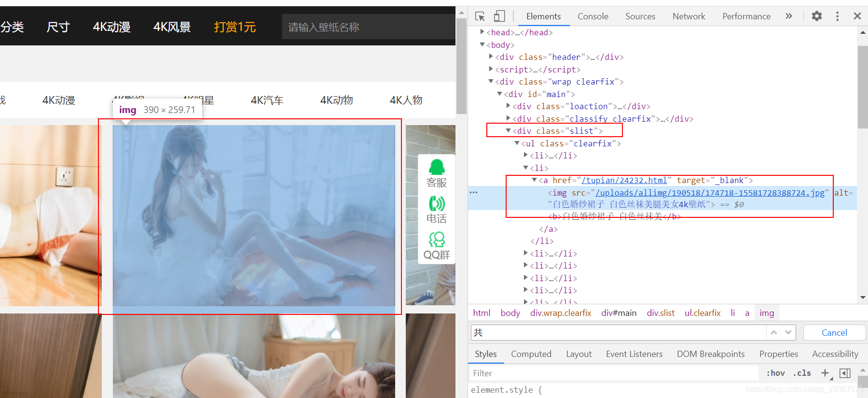Collapse the body node

point(482,44)
